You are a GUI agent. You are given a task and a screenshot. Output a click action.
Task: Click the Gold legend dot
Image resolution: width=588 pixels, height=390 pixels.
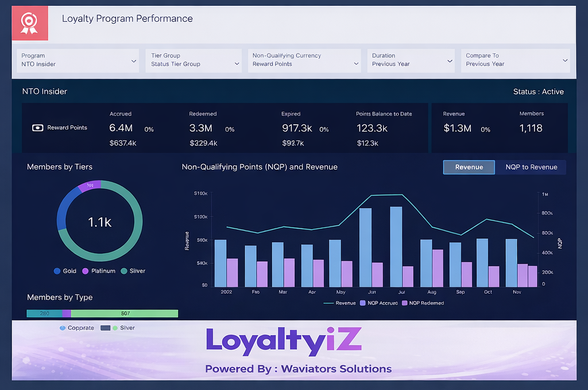(x=57, y=271)
